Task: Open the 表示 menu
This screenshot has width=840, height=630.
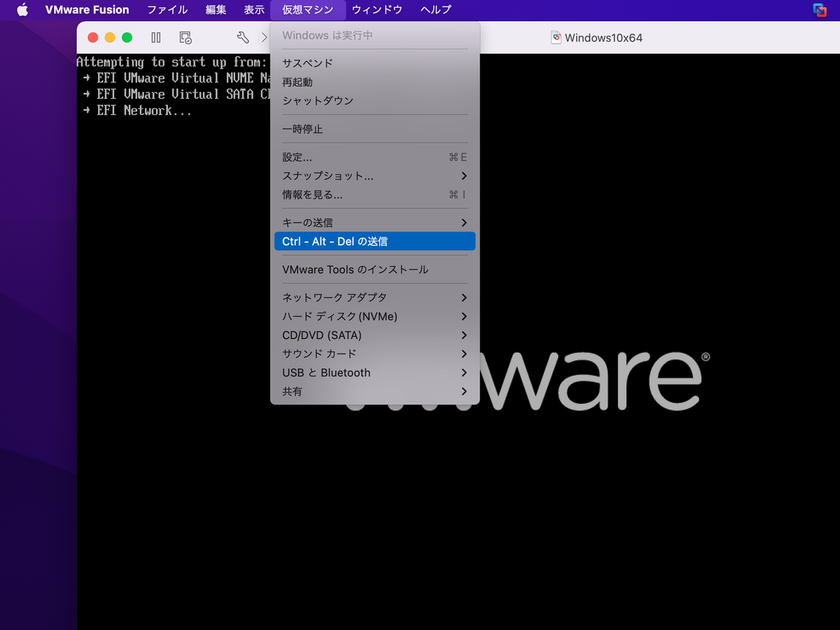Action: [x=253, y=10]
